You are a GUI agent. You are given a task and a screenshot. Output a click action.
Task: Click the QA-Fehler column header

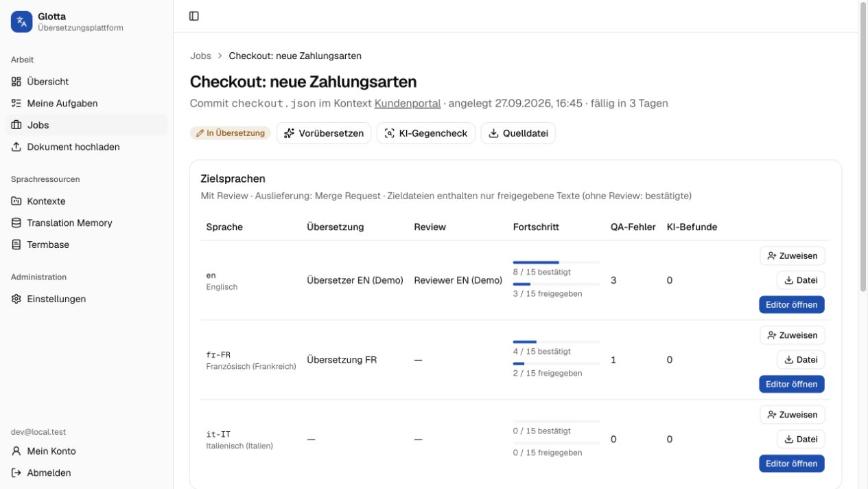tap(633, 227)
